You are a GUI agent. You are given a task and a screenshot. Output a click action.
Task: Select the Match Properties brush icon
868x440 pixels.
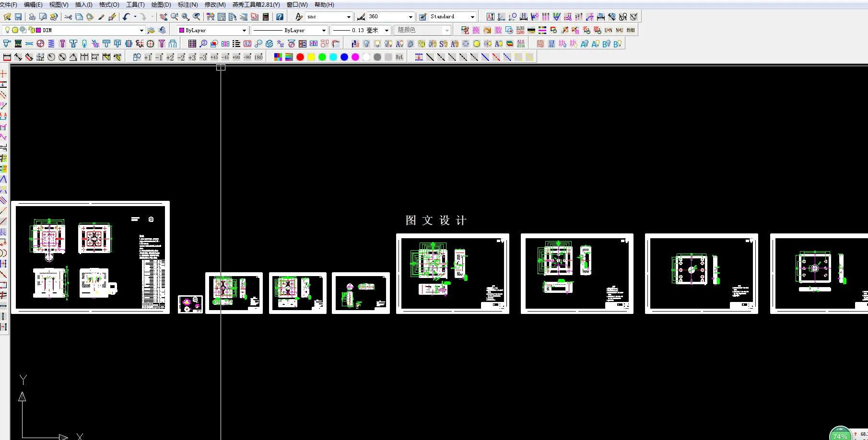(x=101, y=17)
